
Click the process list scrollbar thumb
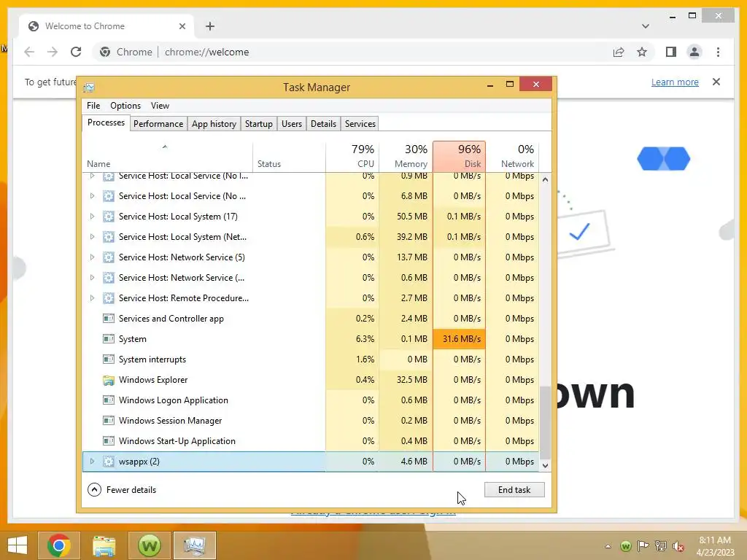[546, 422]
